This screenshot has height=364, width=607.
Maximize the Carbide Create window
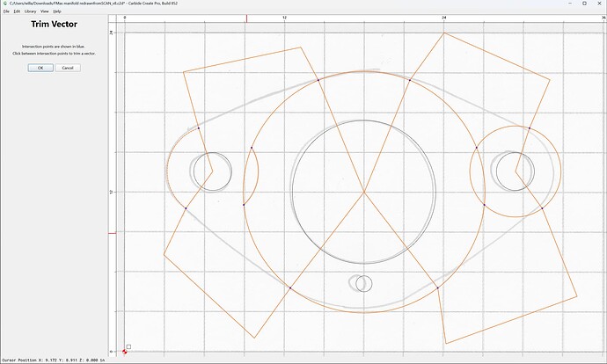point(584,4)
